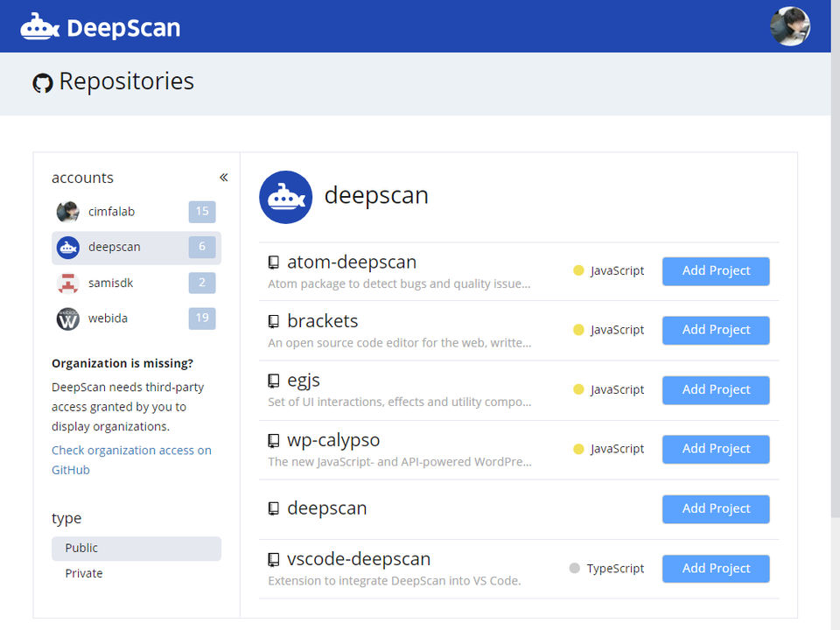840x630 pixels.
Task: Click the 15 repository count badge
Action: 202,212
